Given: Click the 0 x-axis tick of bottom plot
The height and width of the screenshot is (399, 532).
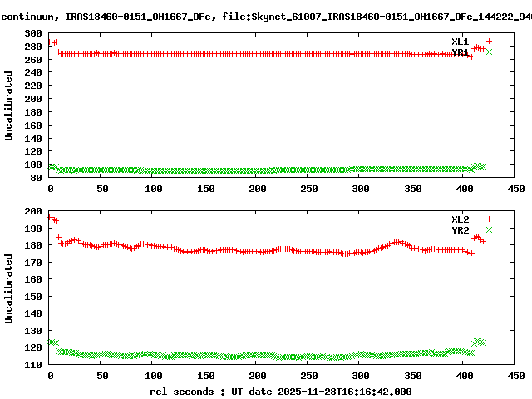Looking at the screenshot, I should 50,377.
